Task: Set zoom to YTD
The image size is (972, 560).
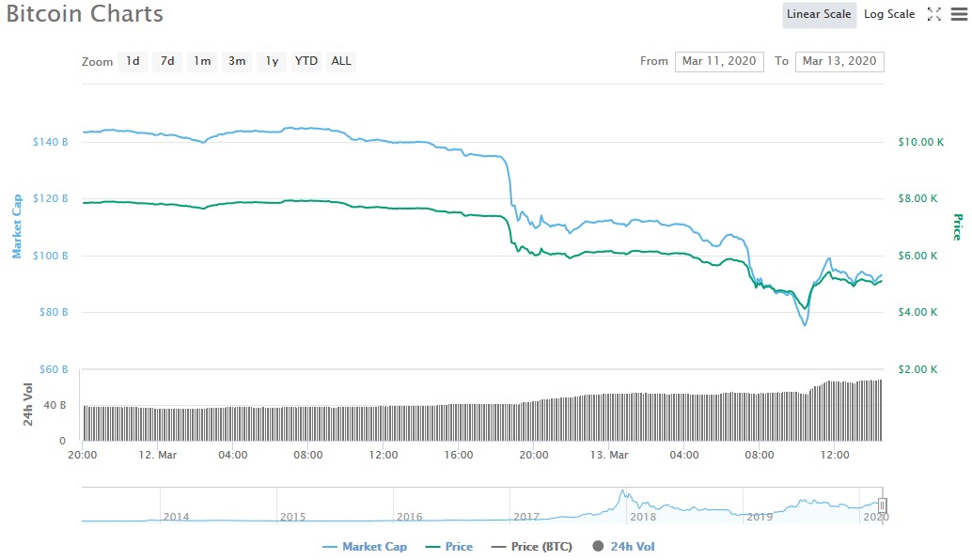Action: pos(306,61)
